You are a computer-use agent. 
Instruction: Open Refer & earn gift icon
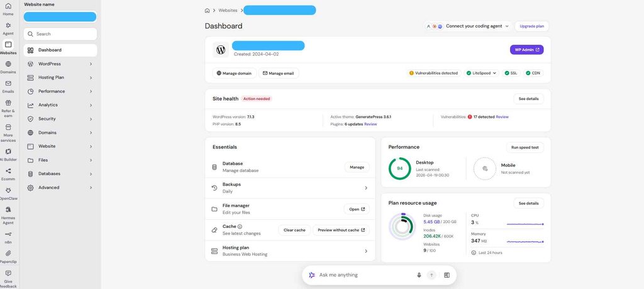coord(8,103)
